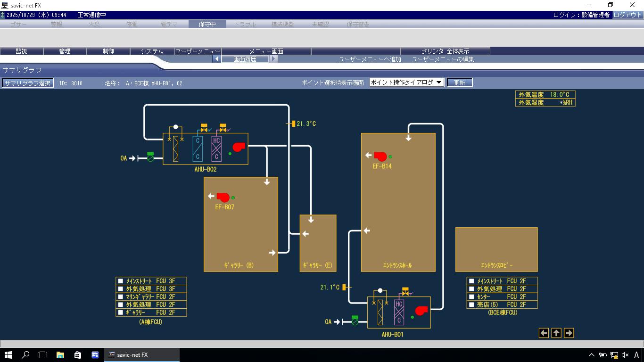Toggle the ギャラリー FCU 2F checkbox
The image size is (644, 362).
click(121, 313)
